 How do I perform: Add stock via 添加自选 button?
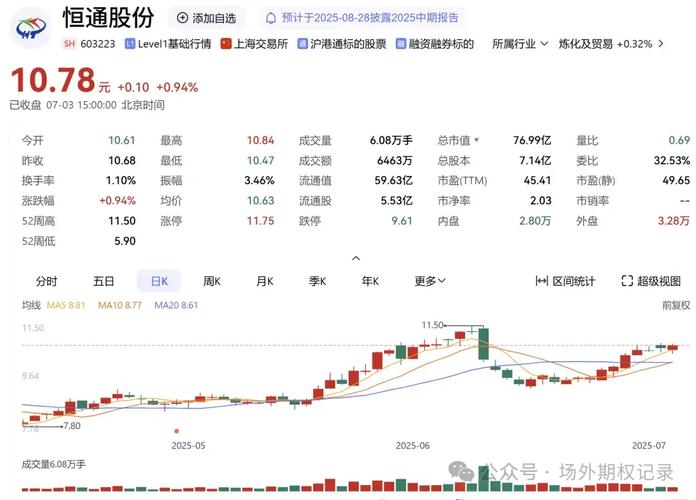tap(206, 18)
